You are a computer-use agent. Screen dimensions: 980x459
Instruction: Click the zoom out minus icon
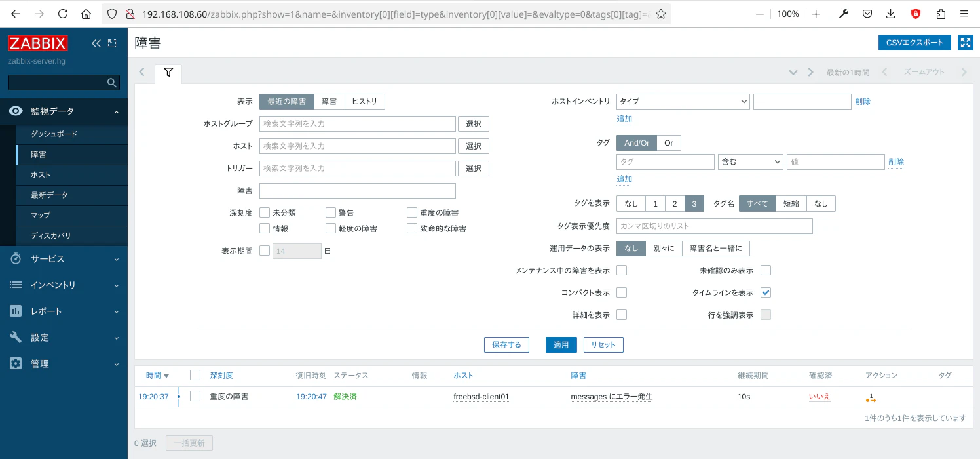[x=759, y=14]
